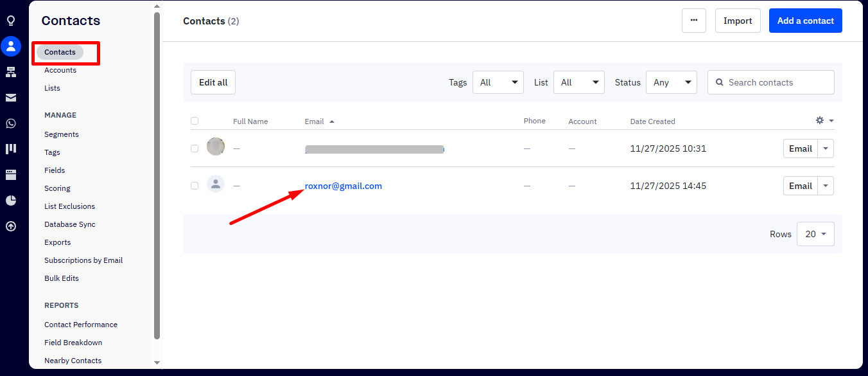Click the WhatsApp icon in left rail
The height and width of the screenshot is (376, 868).
pyautogui.click(x=11, y=123)
